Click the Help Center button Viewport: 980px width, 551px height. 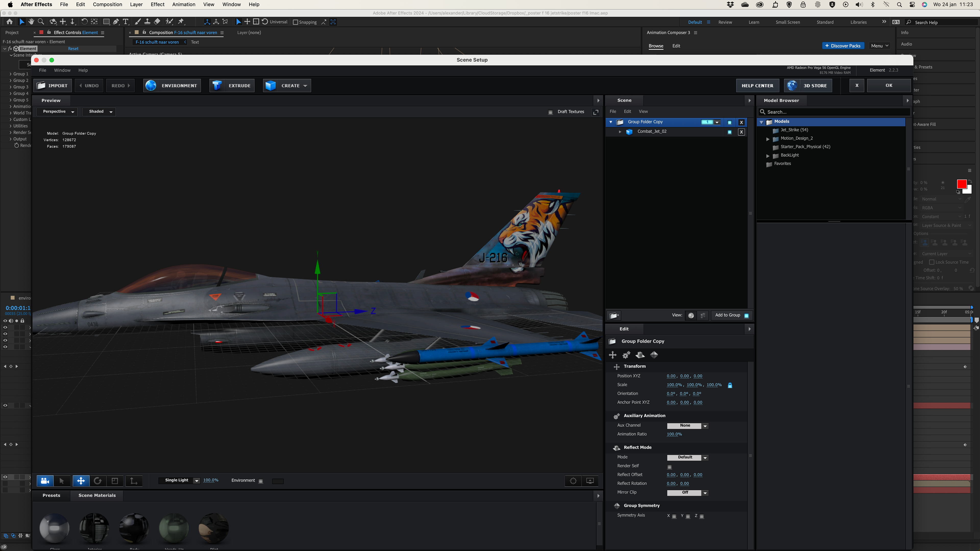click(x=757, y=85)
